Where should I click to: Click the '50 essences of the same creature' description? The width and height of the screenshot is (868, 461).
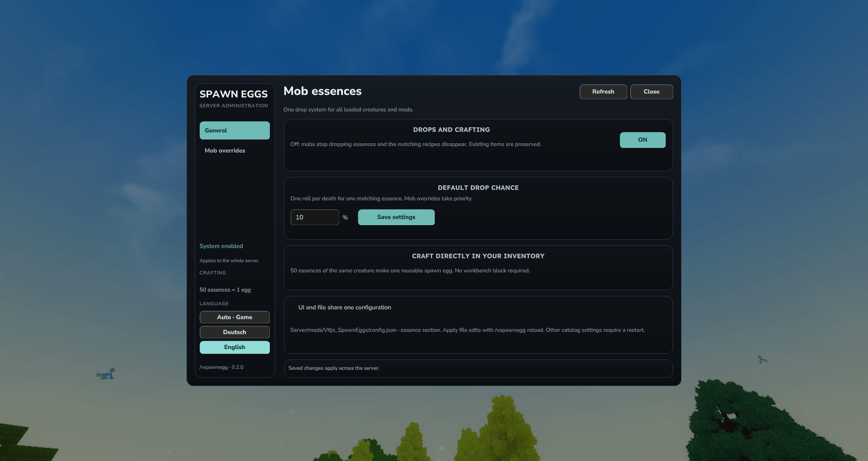[410, 271]
